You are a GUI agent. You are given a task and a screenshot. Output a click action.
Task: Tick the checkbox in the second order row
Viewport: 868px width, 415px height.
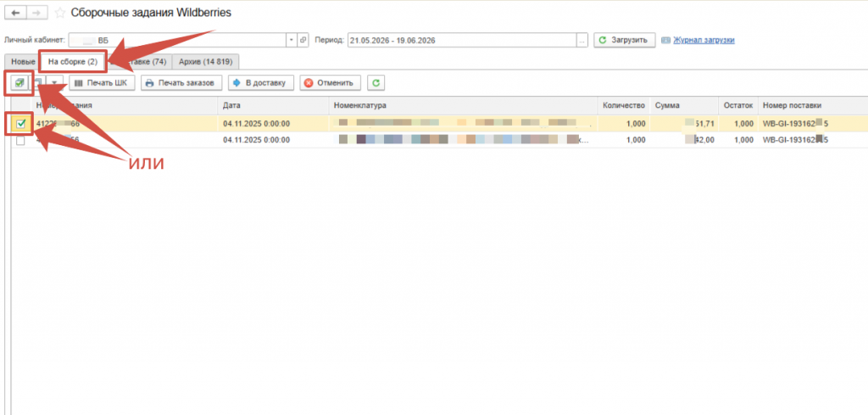click(x=20, y=141)
